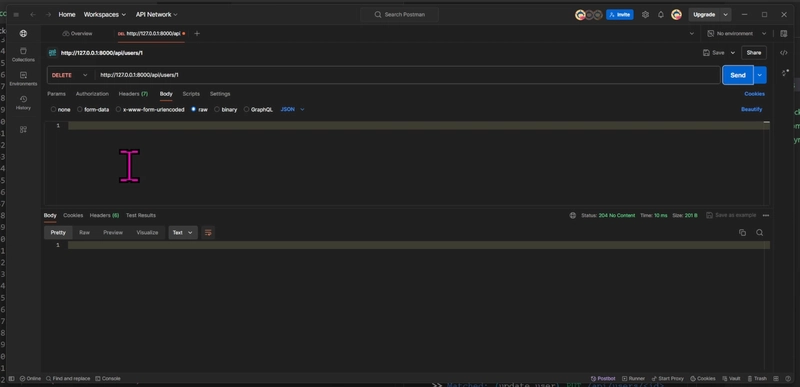
Task: Expand the Save options arrow
Action: point(733,53)
